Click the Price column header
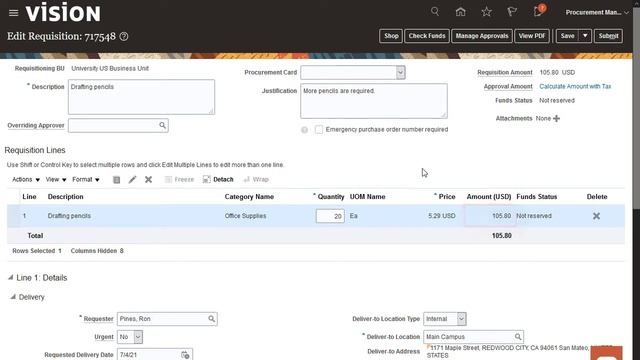This screenshot has width=640, height=360. click(x=447, y=197)
